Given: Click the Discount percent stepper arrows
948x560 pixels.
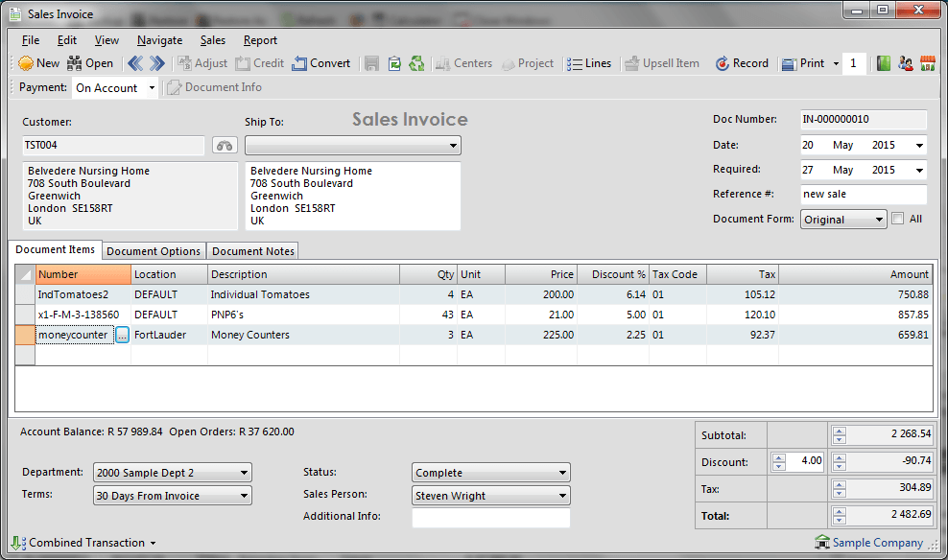Looking at the screenshot, I should click(x=779, y=462).
